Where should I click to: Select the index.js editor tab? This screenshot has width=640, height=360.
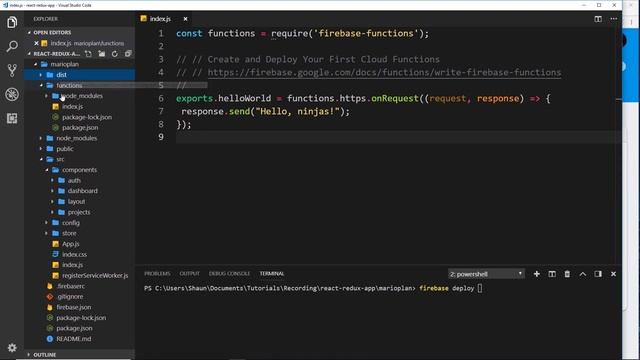tap(160, 19)
